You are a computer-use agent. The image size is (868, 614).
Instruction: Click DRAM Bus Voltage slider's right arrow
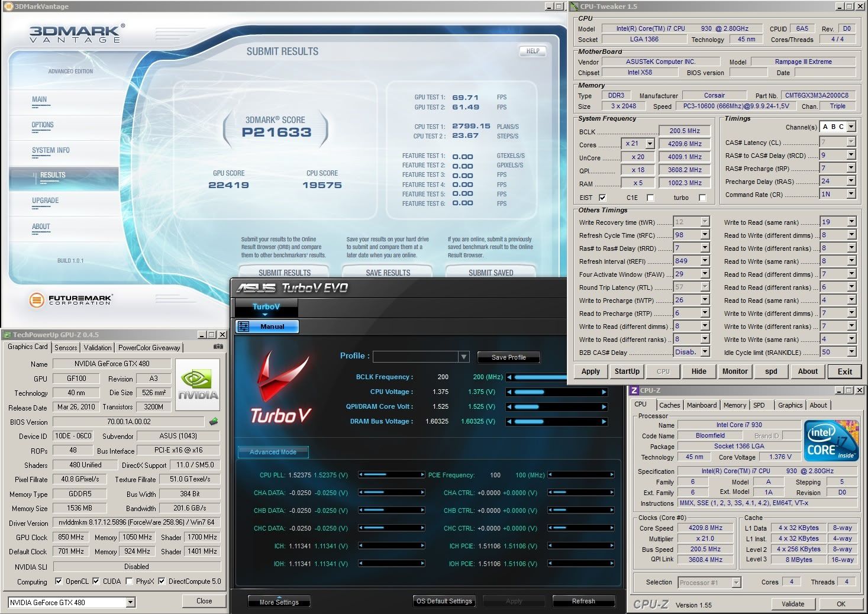click(604, 422)
